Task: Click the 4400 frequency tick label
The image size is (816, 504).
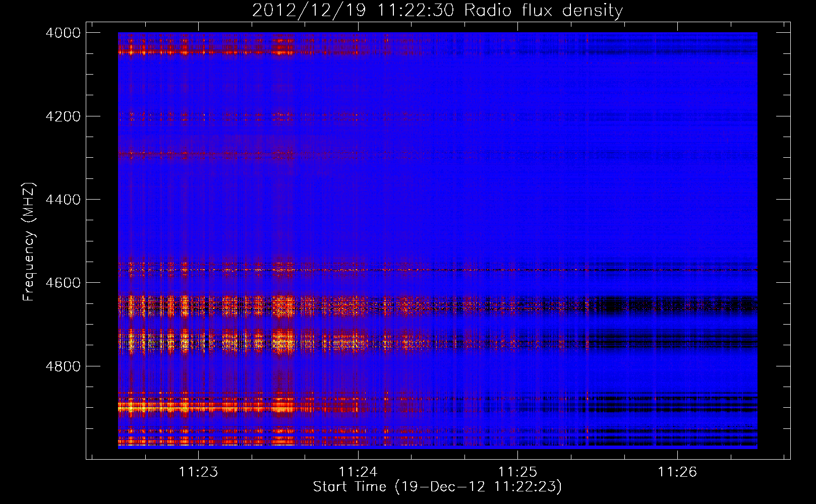Action: [x=63, y=200]
